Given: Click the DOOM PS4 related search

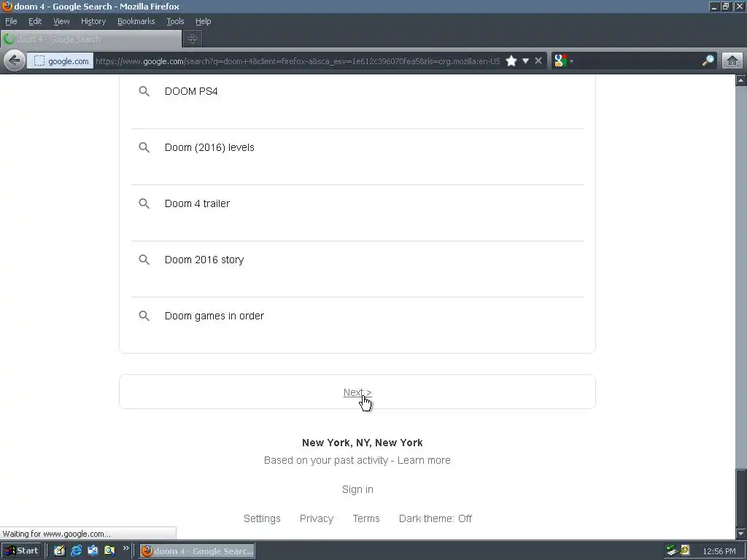Looking at the screenshot, I should pyautogui.click(x=191, y=91).
